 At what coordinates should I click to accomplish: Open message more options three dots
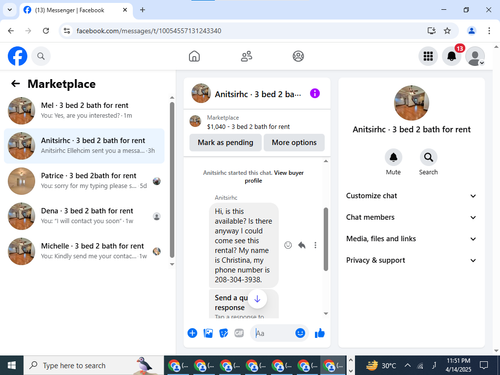pos(315,245)
